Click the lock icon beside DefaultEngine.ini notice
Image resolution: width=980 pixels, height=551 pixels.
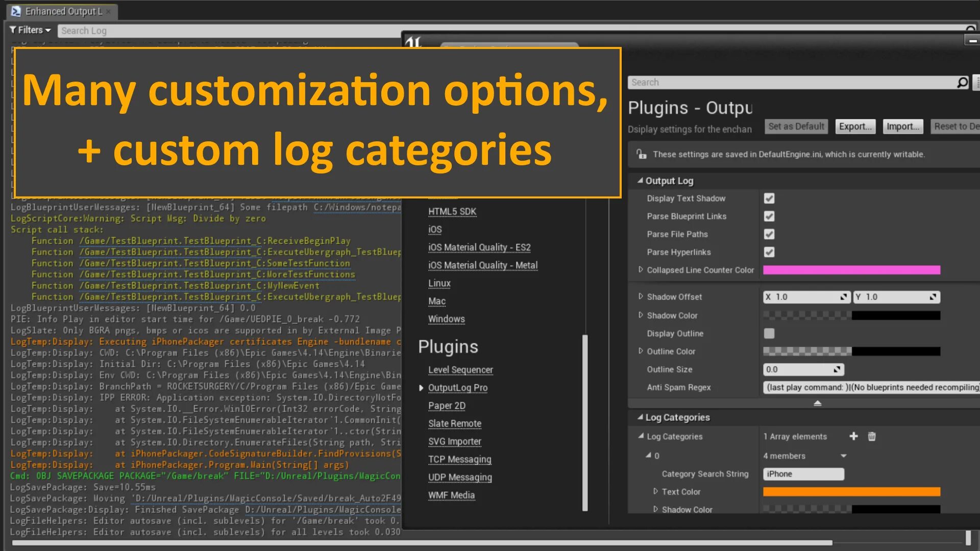coord(641,154)
